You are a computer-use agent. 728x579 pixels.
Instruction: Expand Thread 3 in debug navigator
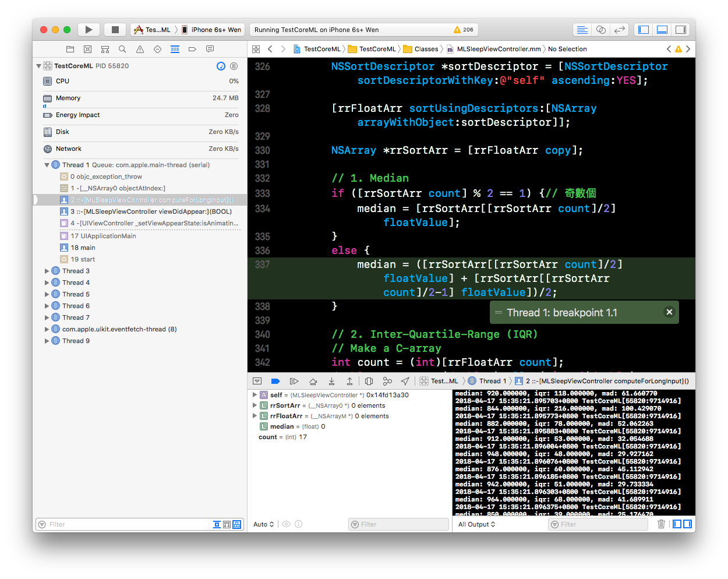[47, 271]
